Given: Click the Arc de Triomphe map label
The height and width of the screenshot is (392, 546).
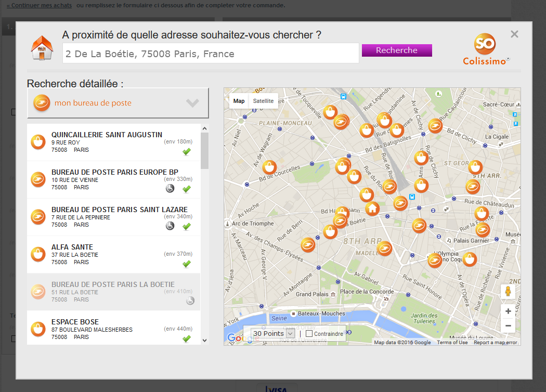Looking at the screenshot, I should coord(253,224).
